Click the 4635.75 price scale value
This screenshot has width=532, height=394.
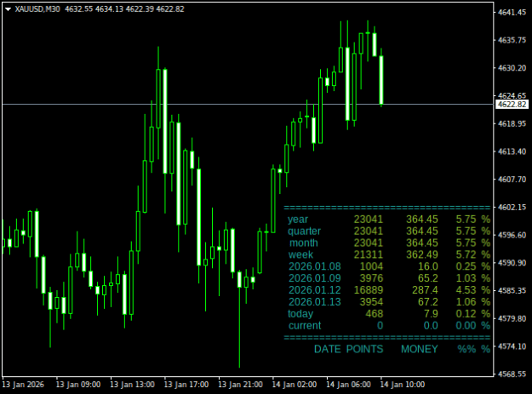click(512, 40)
